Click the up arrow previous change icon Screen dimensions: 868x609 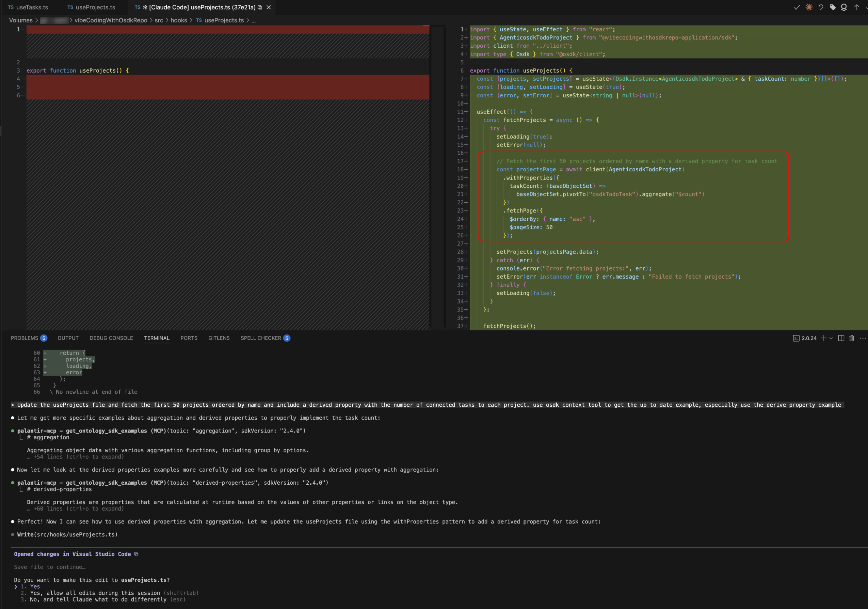(856, 7)
